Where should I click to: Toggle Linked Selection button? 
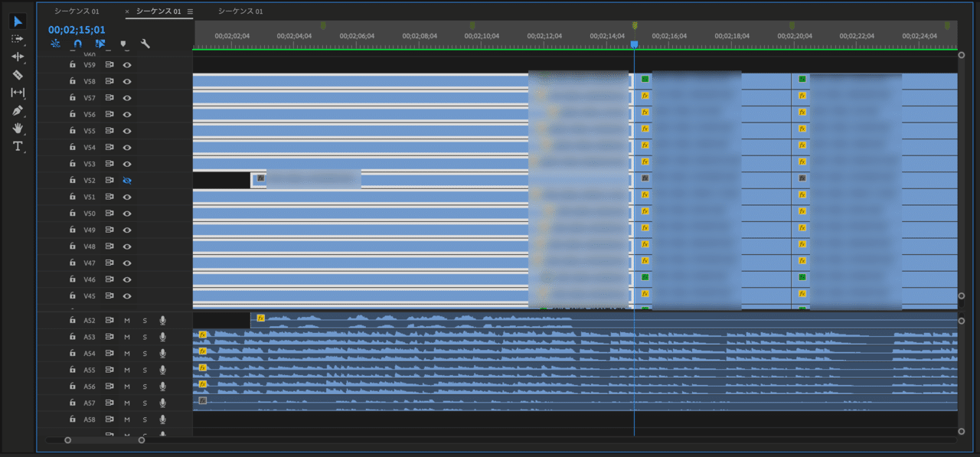tap(100, 44)
